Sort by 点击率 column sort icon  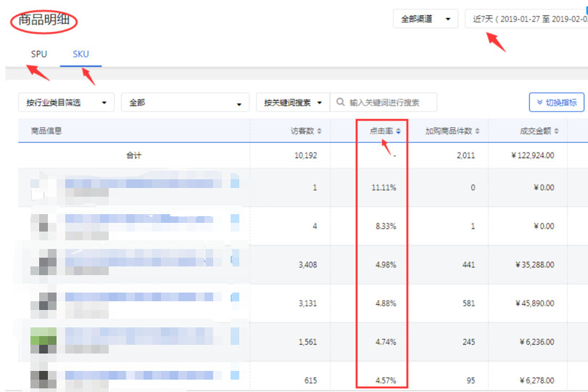coord(399,131)
